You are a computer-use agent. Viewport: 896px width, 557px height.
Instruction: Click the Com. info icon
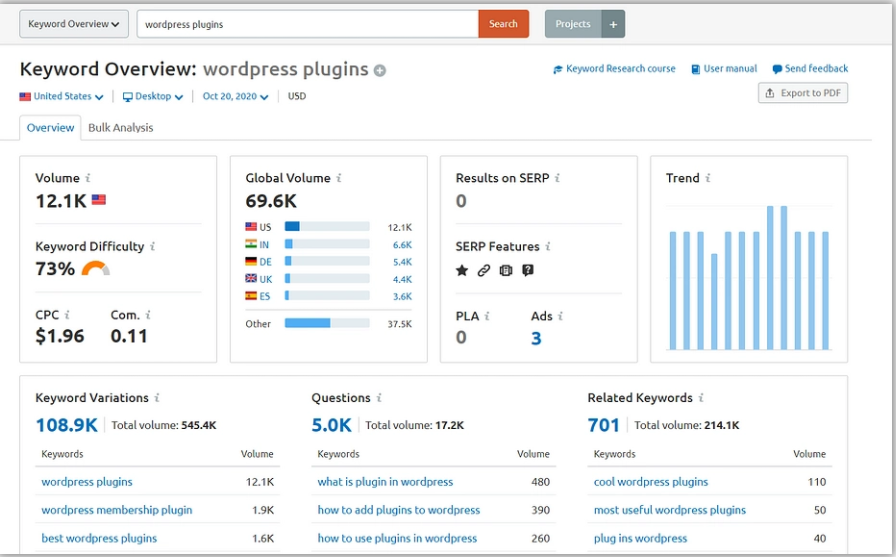[148, 315]
